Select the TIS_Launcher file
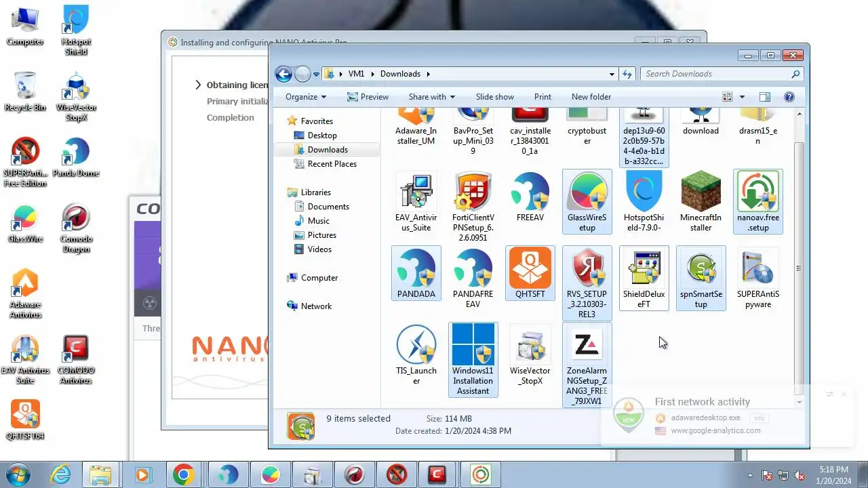Image resolution: width=868 pixels, height=488 pixels. pos(416,354)
